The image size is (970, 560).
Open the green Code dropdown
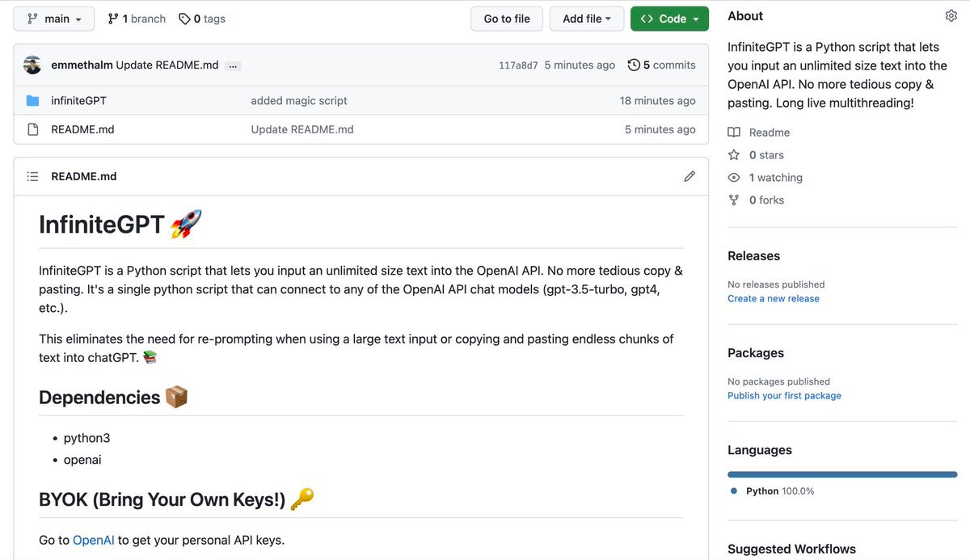click(669, 19)
